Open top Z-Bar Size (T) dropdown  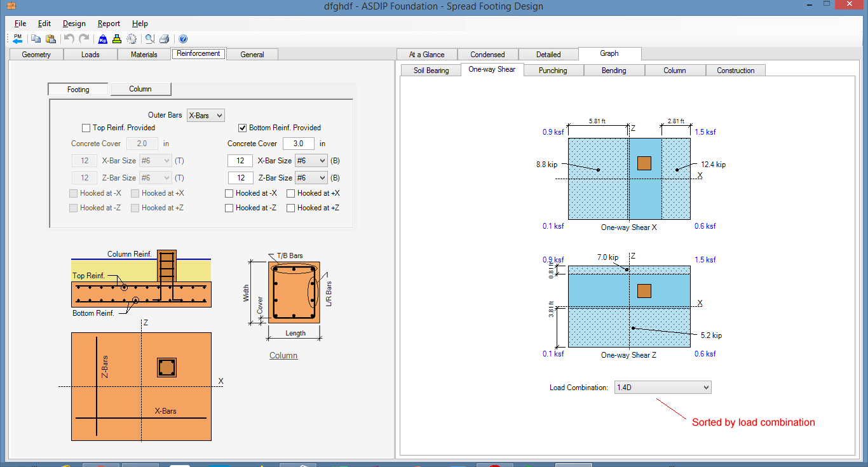click(155, 178)
